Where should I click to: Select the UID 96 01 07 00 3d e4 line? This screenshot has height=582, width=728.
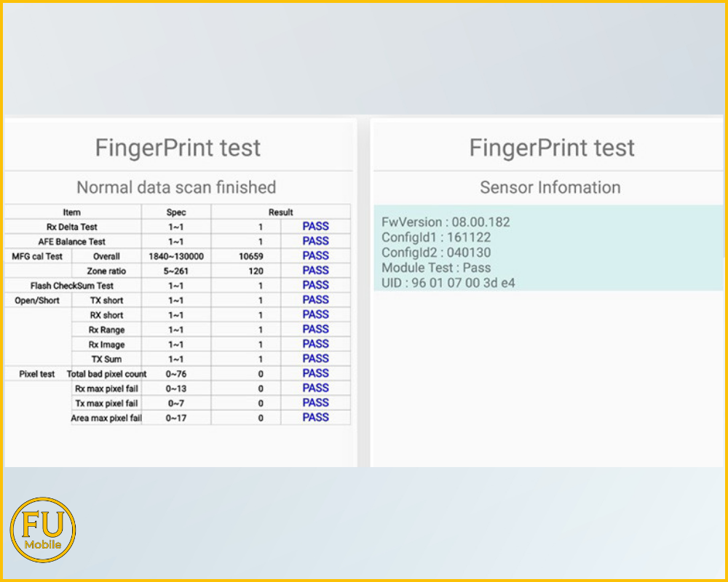coord(448,283)
